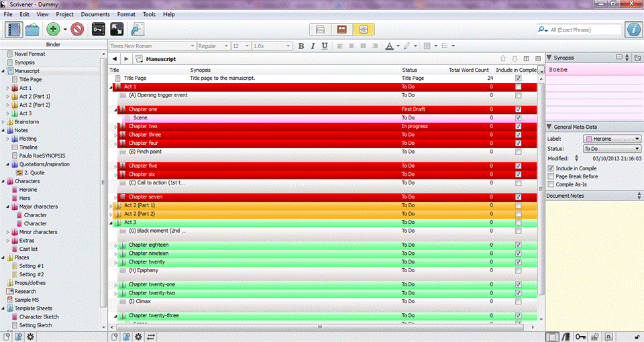Screen dimensions: 644x342
Task: Open the Keywords panel icon
Action: pos(99,29)
